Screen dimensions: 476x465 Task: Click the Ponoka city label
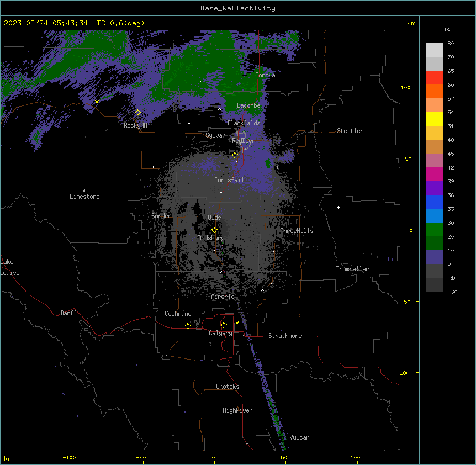point(265,75)
